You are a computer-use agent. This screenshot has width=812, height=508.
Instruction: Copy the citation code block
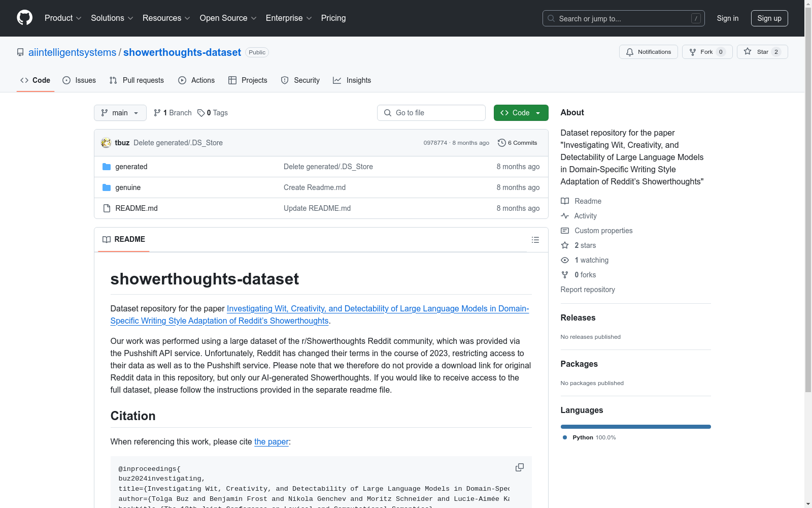[520, 467]
